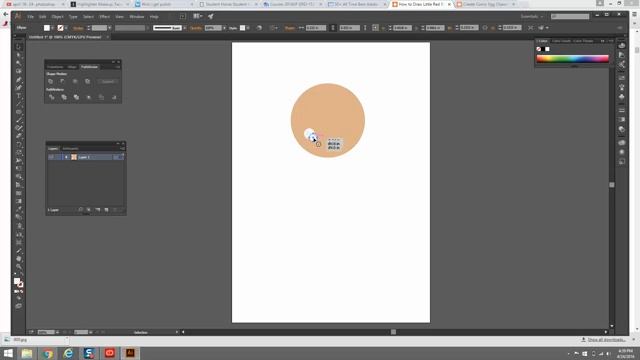This screenshot has width=640, height=360.
Task: Open the Essentials workspace switcher
Action: tap(532, 16)
